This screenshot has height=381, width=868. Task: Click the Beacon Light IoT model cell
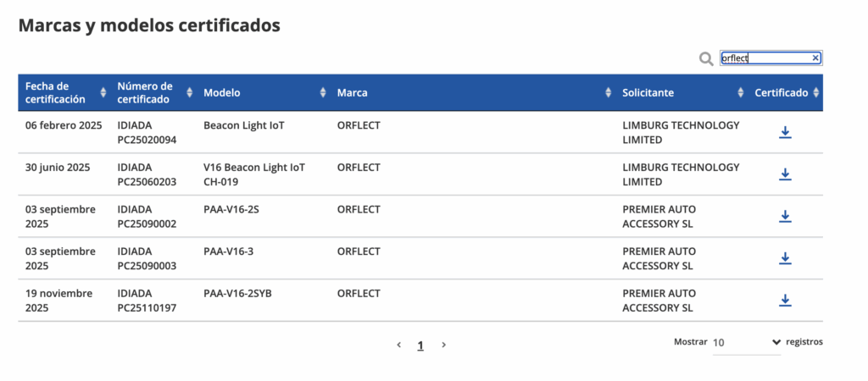[244, 125]
